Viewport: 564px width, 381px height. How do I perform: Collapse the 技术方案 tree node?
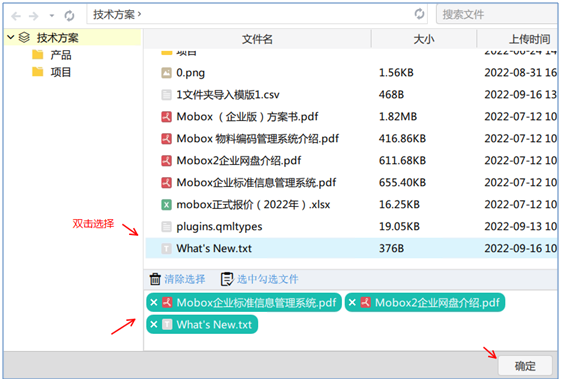(x=11, y=37)
